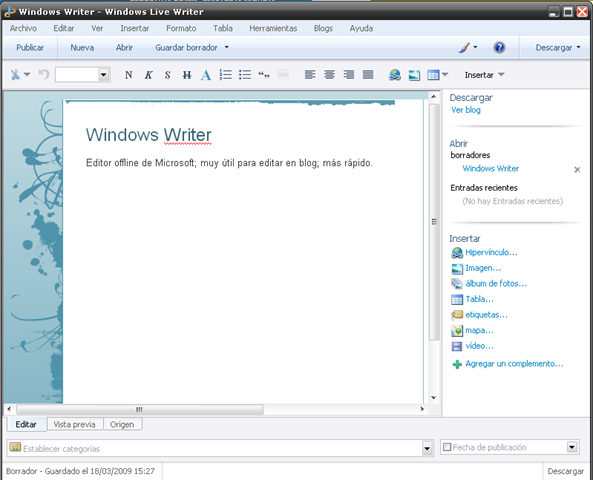Apply numbered list formatting
Screen dimensions: 593x480
225,75
